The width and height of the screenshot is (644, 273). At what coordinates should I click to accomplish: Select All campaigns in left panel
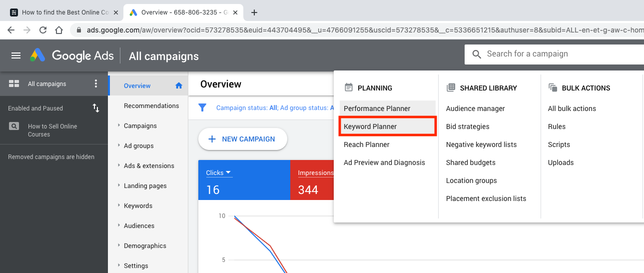[x=47, y=84]
